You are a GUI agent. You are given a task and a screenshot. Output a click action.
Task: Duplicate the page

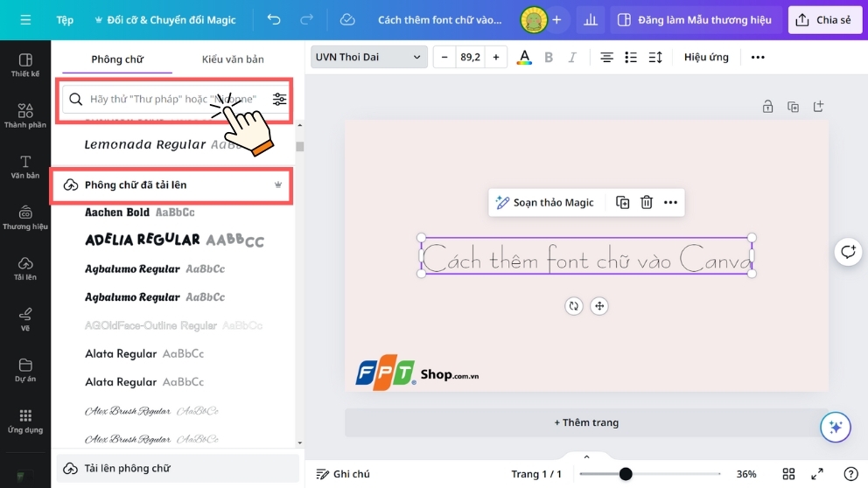point(794,106)
